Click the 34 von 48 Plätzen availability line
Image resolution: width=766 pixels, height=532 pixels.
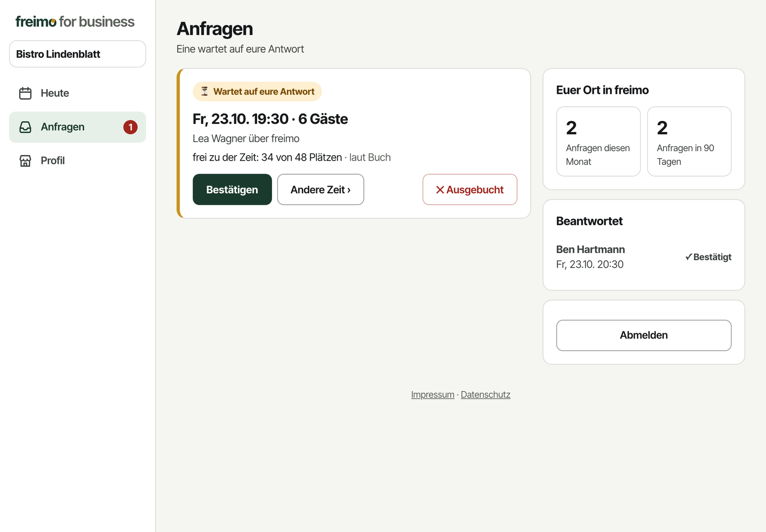point(292,157)
